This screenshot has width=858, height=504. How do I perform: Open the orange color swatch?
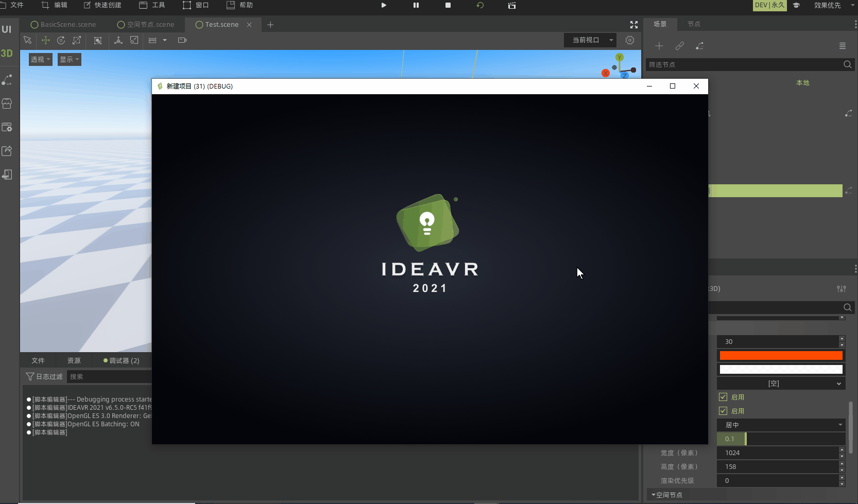point(781,356)
